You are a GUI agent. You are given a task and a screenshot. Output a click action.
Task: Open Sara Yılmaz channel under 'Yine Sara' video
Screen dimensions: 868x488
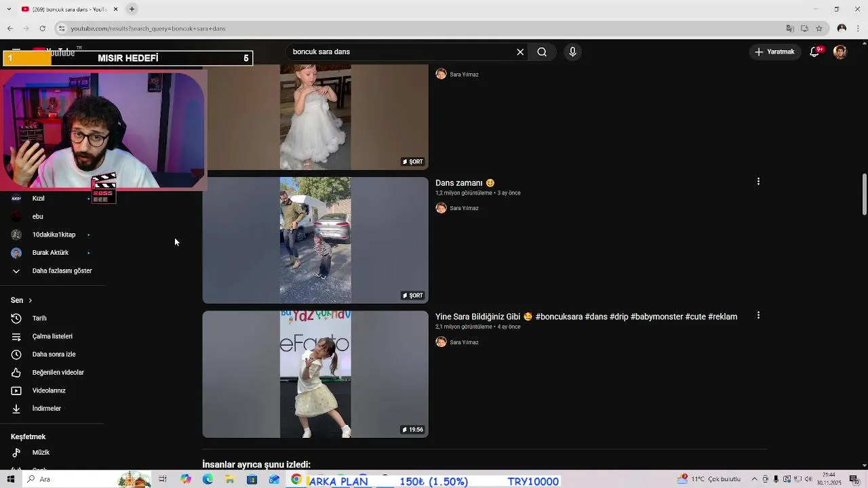pyautogui.click(x=464, y=342)
